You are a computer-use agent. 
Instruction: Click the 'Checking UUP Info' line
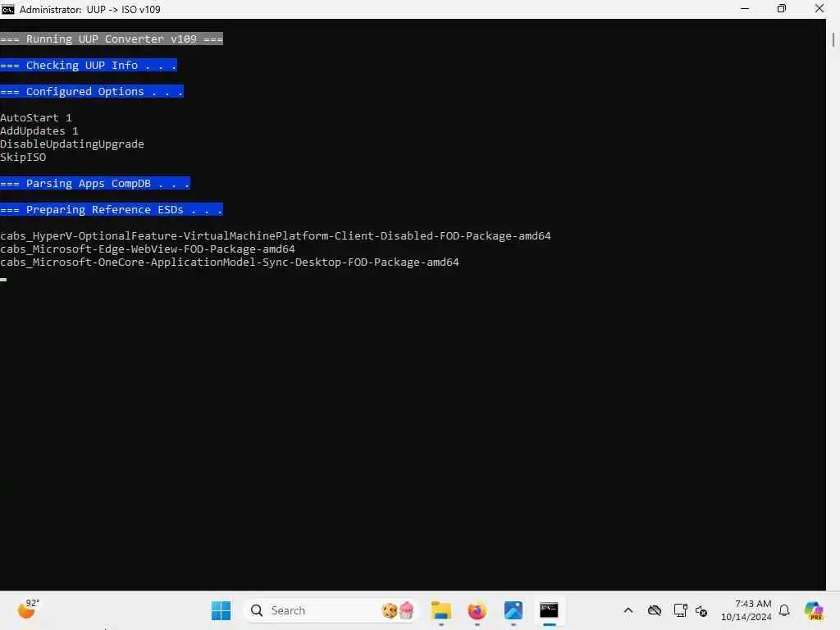tap(89, 65)
